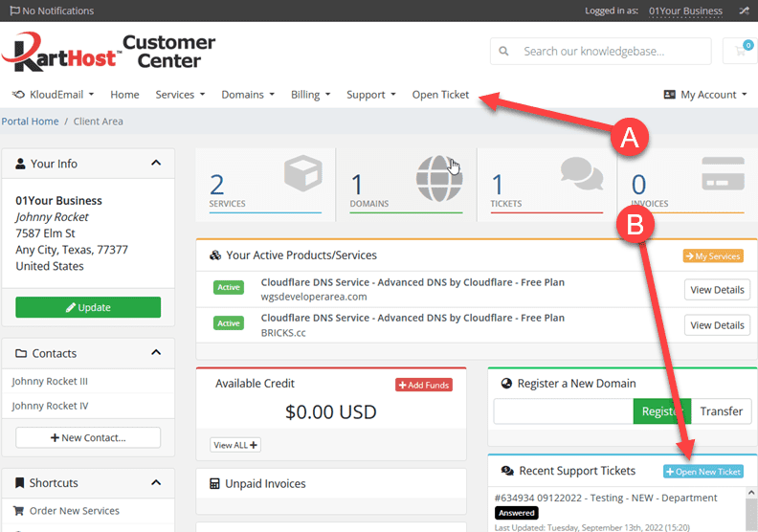Go to Home in the navigation bar
758x532 pixels.
click(x=124, y=95)
